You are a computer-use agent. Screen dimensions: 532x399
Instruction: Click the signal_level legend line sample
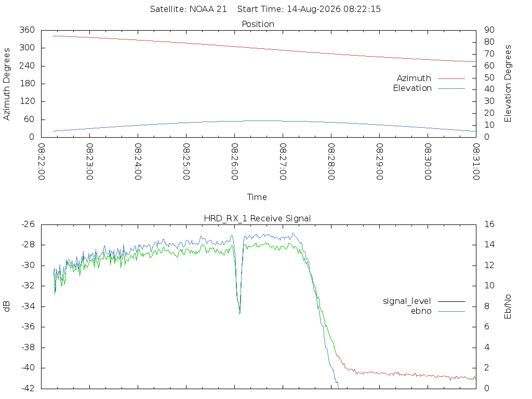click(451, 301)
